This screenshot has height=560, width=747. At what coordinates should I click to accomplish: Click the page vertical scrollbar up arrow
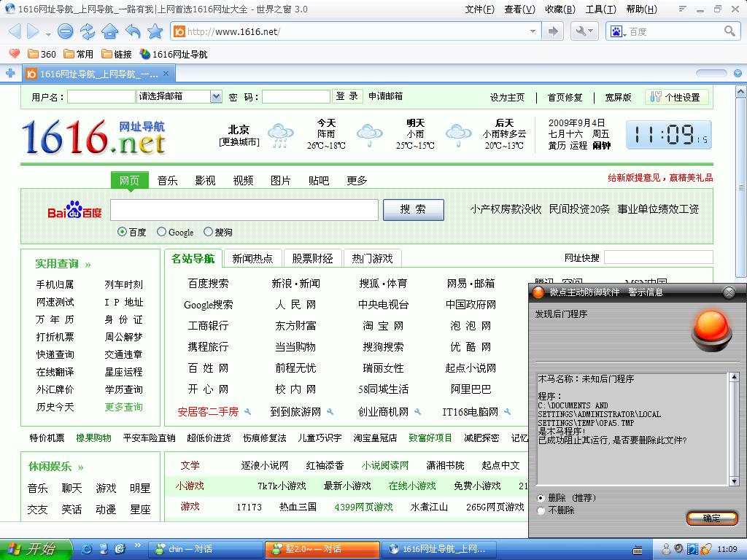[x=741, y=91]
